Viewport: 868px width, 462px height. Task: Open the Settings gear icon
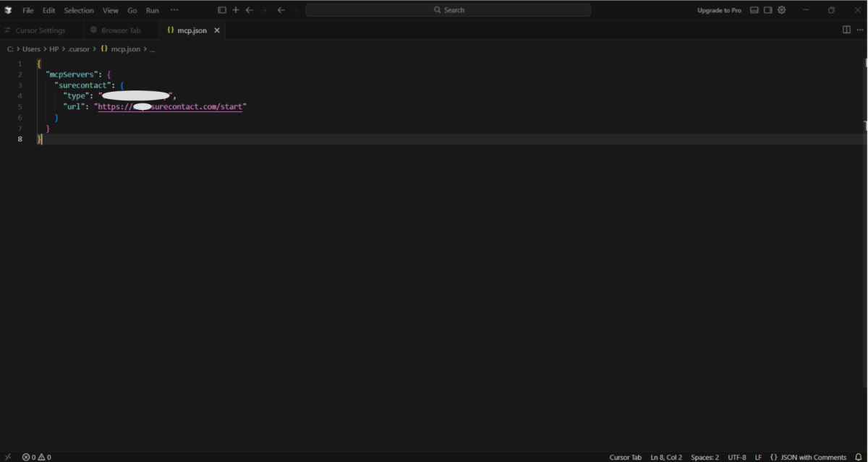781,9
